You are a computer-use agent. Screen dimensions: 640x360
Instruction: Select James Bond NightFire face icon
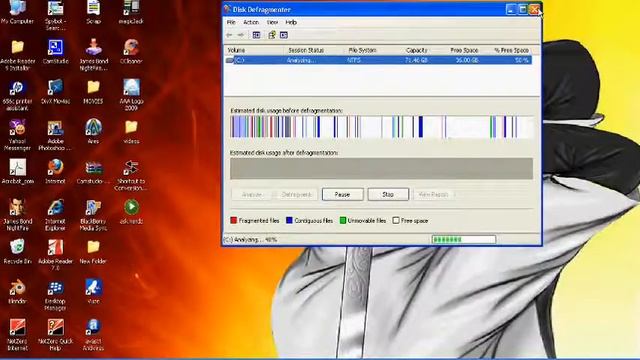pyautogui.click(x=17, y=215)
